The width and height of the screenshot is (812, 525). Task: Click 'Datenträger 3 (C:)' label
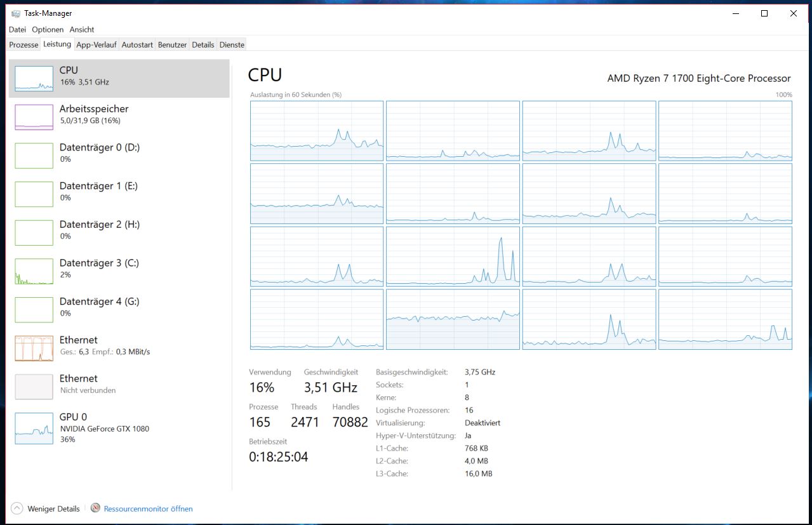tap(99, 263)
